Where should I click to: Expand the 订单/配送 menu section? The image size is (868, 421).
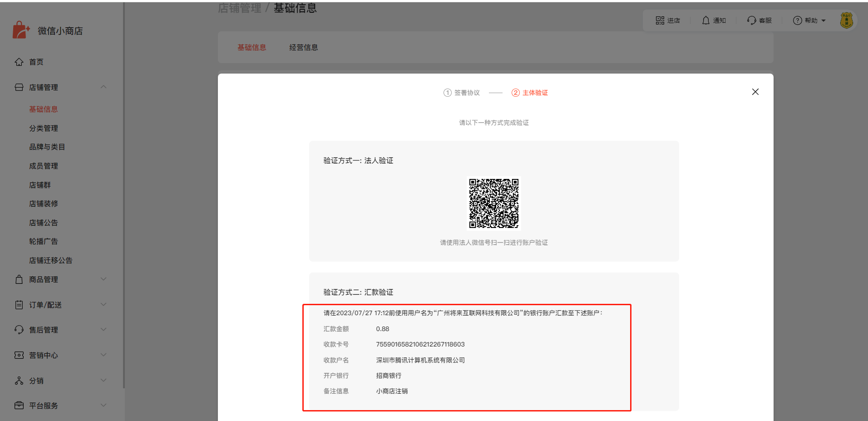click(104, 304)
